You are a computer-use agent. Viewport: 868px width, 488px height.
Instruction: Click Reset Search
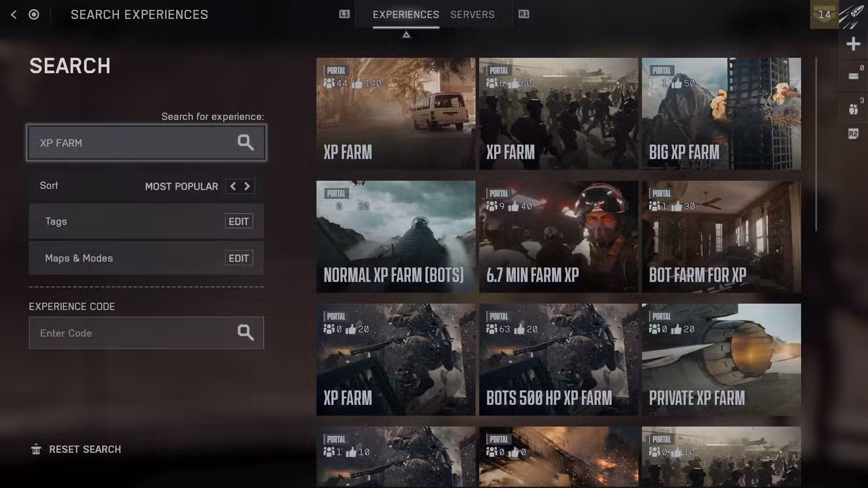[84, 449]
